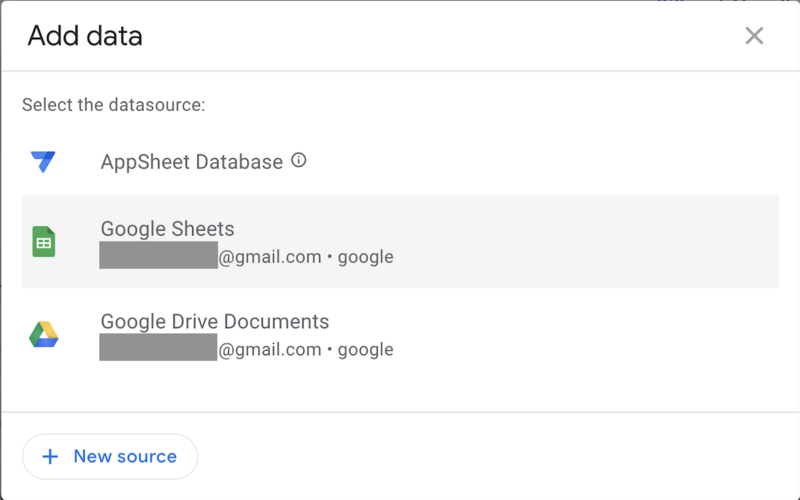Open the info icon beside AppSheet Database
Image resolution: width=800 pixels, height=500 pixels.
coord(298,161)
